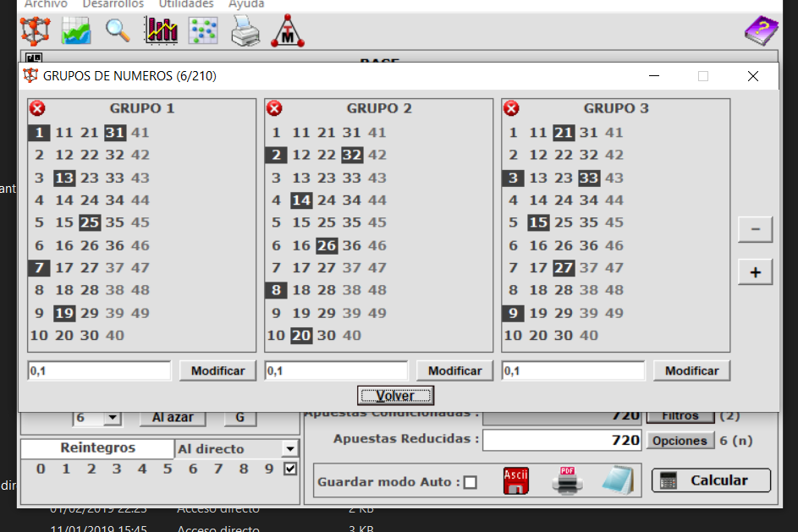
Task: Clear GRUPO 3 with red X icon
Action: coord(511,108)
